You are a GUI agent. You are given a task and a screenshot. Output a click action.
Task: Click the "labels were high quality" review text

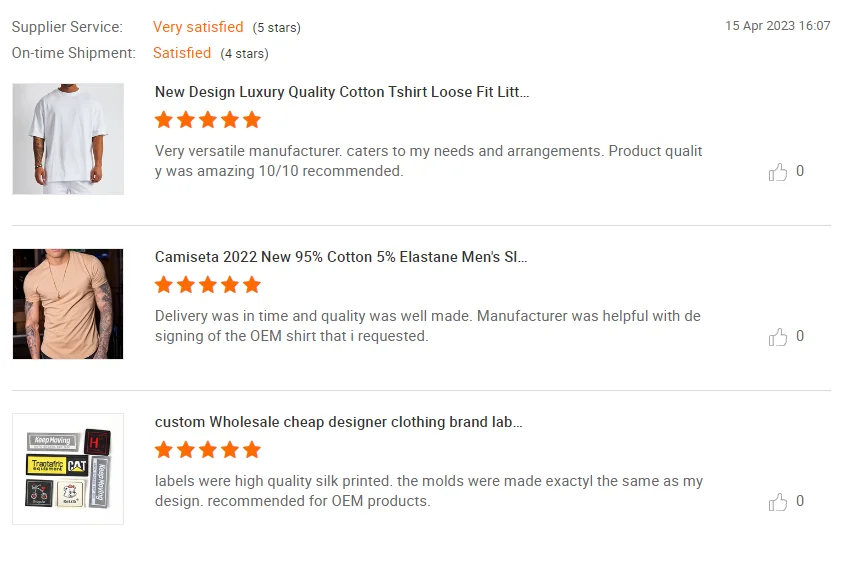[428, 491]
